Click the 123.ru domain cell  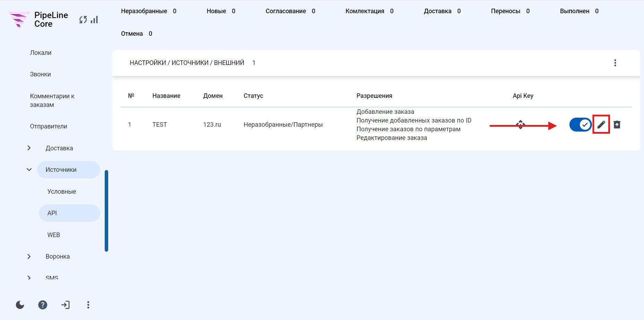pos(212,125)
